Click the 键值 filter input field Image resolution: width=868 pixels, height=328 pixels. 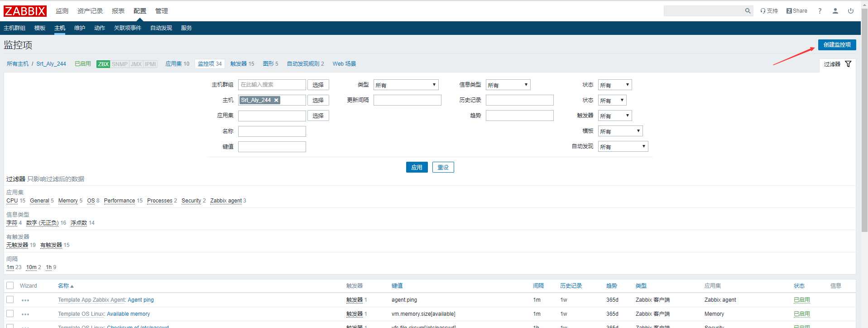coord(272,147)
